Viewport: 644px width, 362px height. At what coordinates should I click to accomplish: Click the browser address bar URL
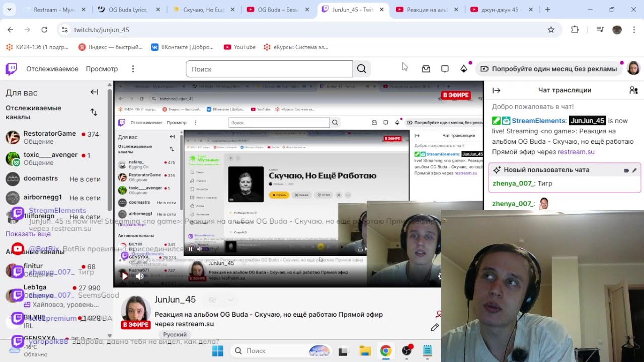(102, 30)
